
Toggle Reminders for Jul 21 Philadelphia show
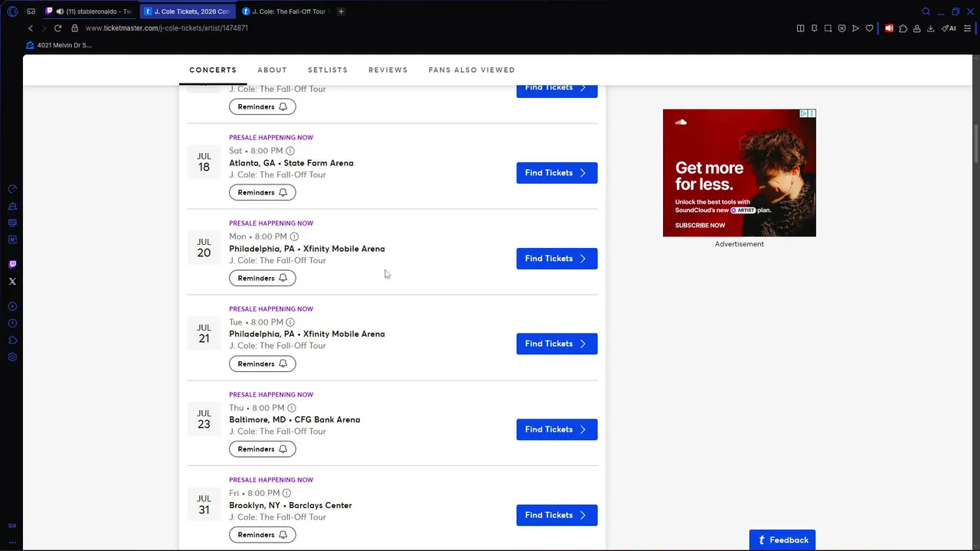coord(263,364)
